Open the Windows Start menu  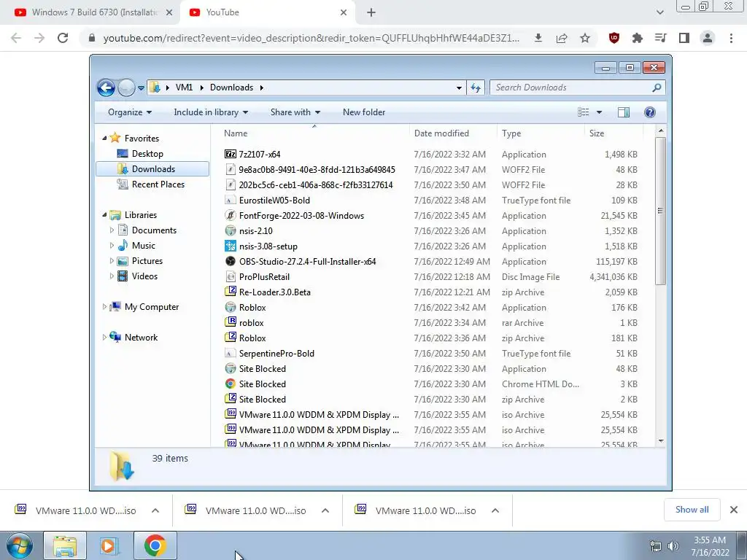(x=20, y=545)
